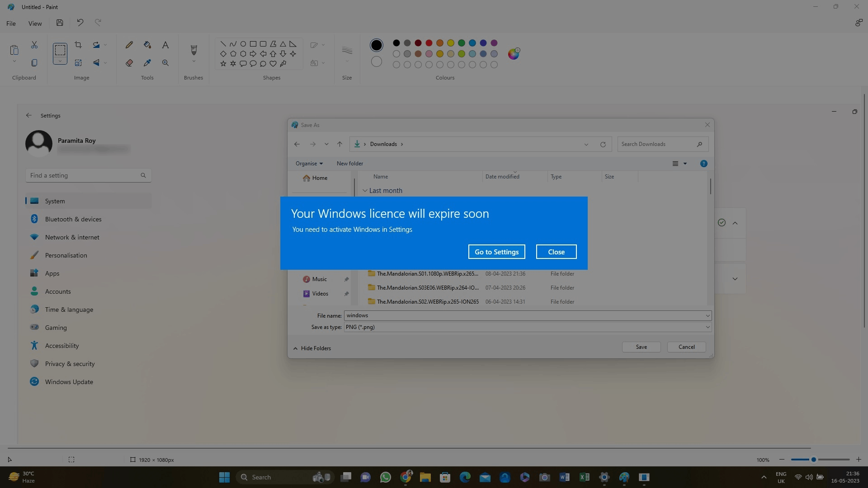Expand the File name dropdown
Viewport: 868px width, 488px height.
(708, 315)
